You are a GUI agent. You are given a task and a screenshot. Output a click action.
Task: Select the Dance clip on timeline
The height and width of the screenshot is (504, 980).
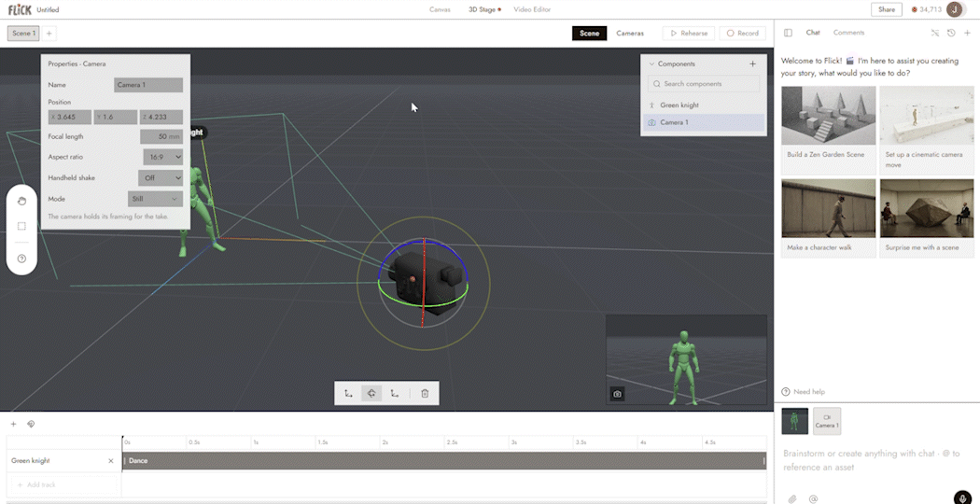pyautogui.click(x=443, y=461)
